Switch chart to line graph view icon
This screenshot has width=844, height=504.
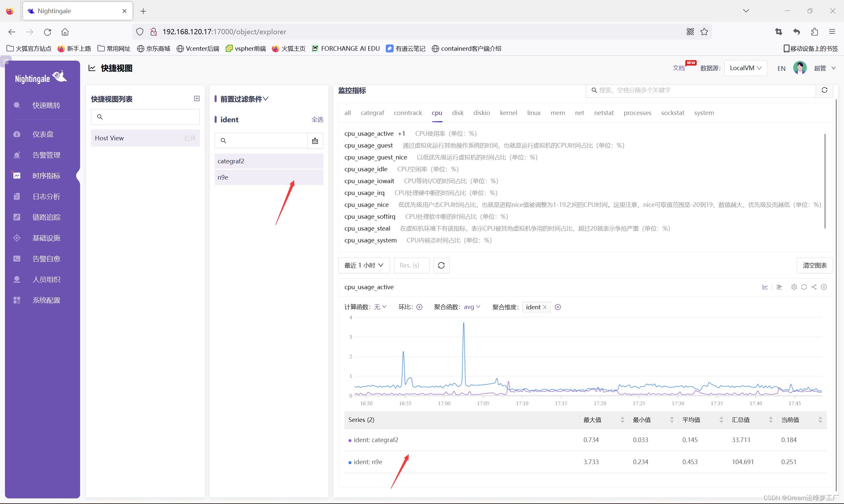(x=765, y=287)
